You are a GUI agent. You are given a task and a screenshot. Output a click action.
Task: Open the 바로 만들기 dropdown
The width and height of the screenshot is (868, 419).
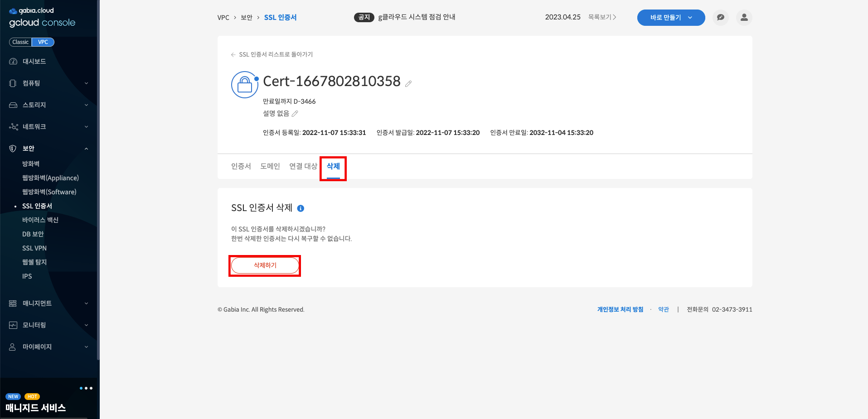pyautogui.click(x=671, y=18)
